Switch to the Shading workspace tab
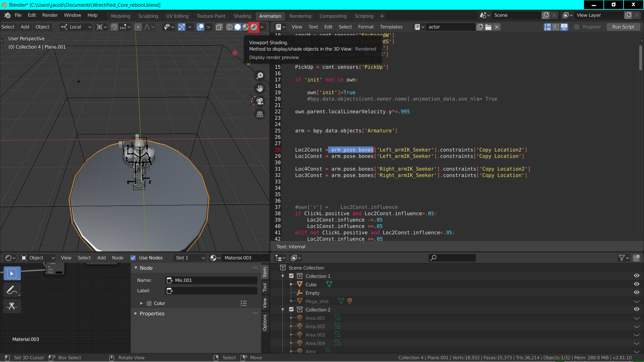The image size is (644, 362). (x=242, y=16)
